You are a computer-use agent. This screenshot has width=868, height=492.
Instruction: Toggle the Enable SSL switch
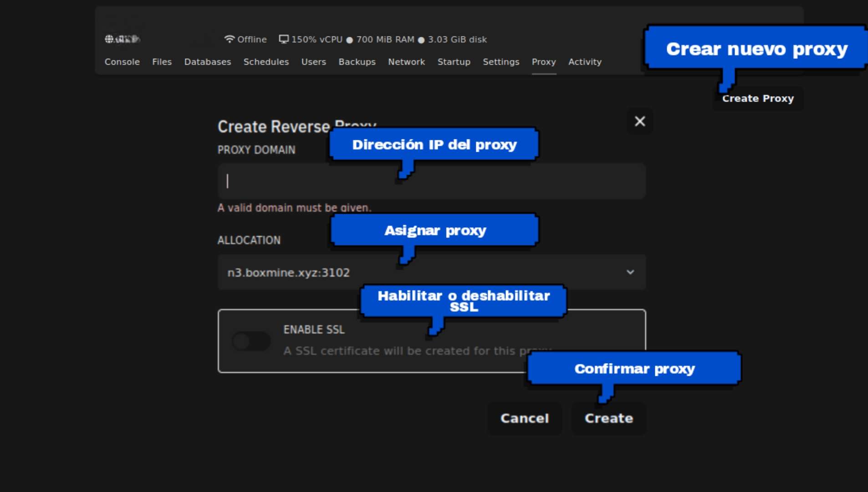(x=251, y=341)
